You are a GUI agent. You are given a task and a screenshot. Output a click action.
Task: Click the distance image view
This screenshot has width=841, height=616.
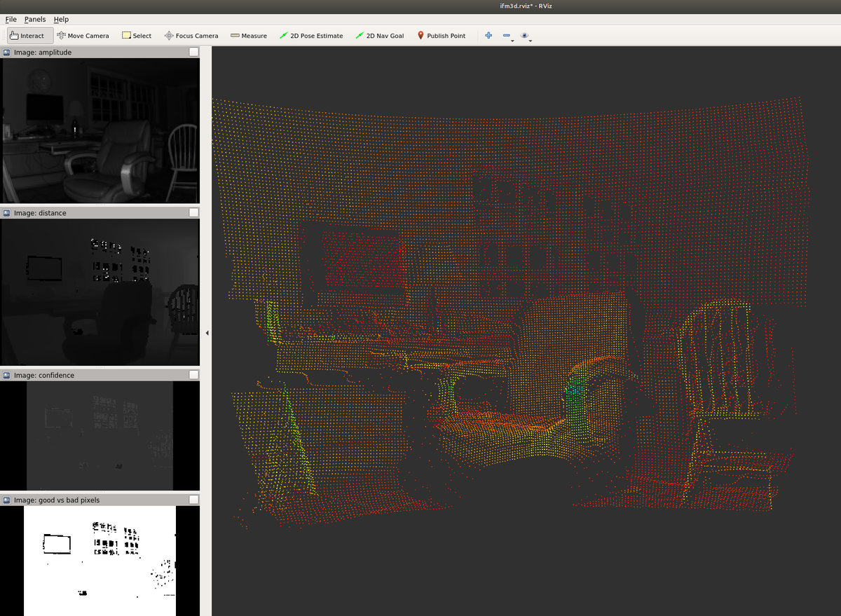click(100, 292)
